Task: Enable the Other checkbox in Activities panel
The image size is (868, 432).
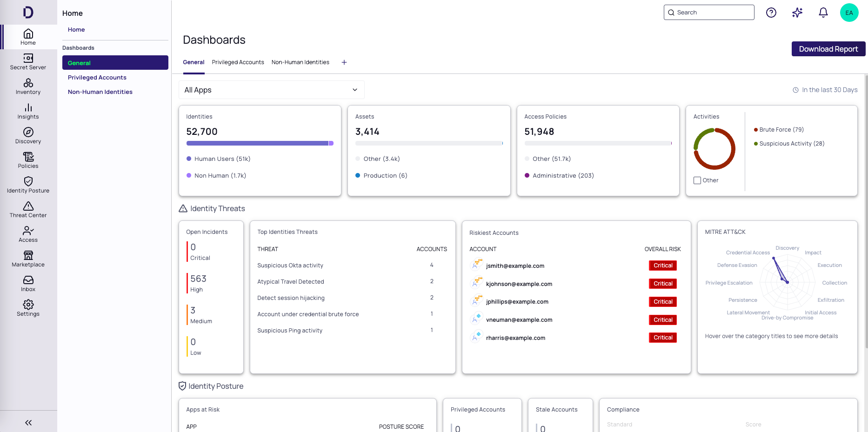Action: [697, 180]
